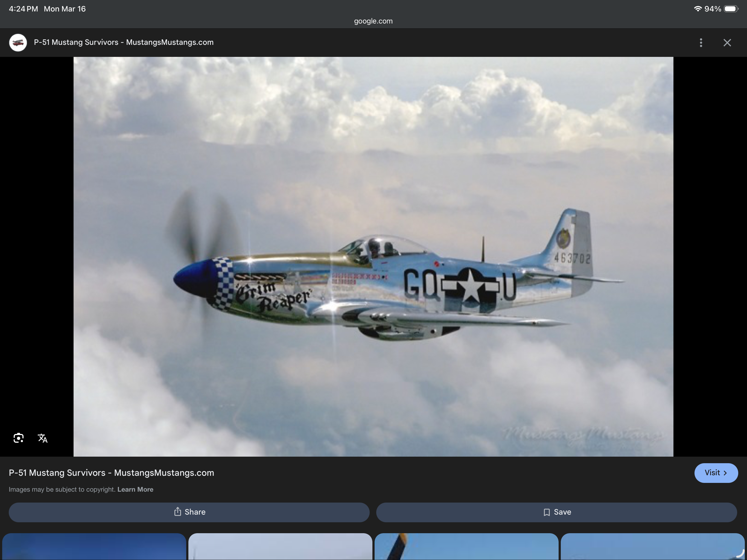The height and width of the screenshot is (560, 747).
Task: Tap the translate image icon
Action: 43,438
